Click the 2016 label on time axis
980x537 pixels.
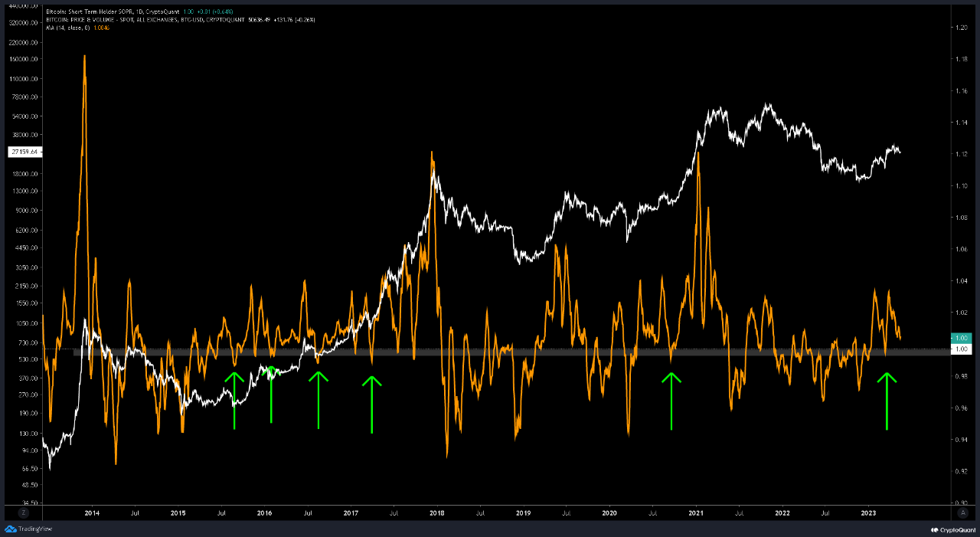[264, 512]
